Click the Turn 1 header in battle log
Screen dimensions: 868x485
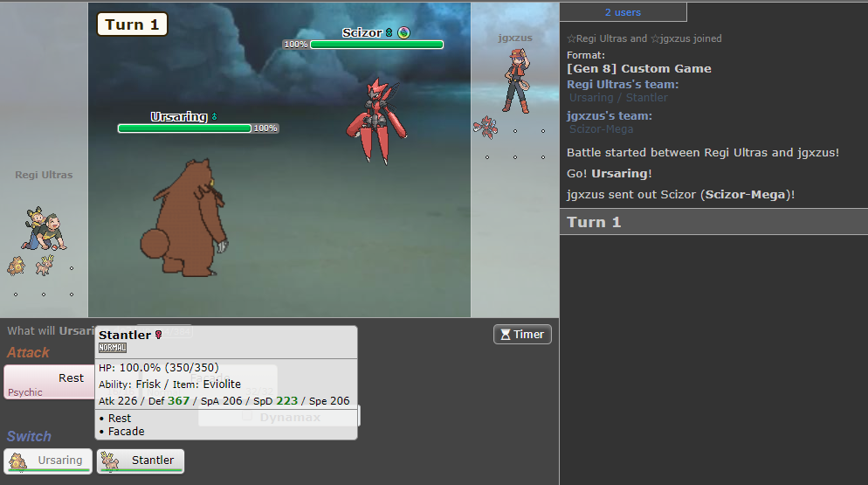point(594,222)
